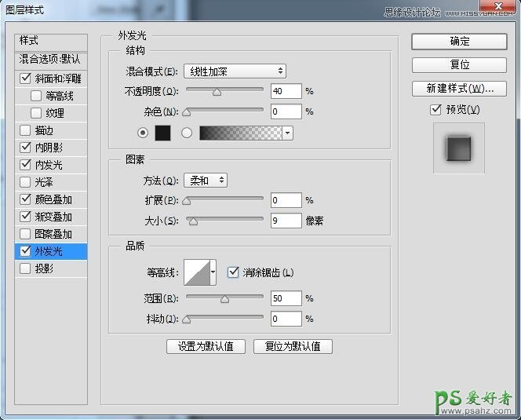Select the solid color radio button
The width and height of the screenshot is (521, 420).
143,133
